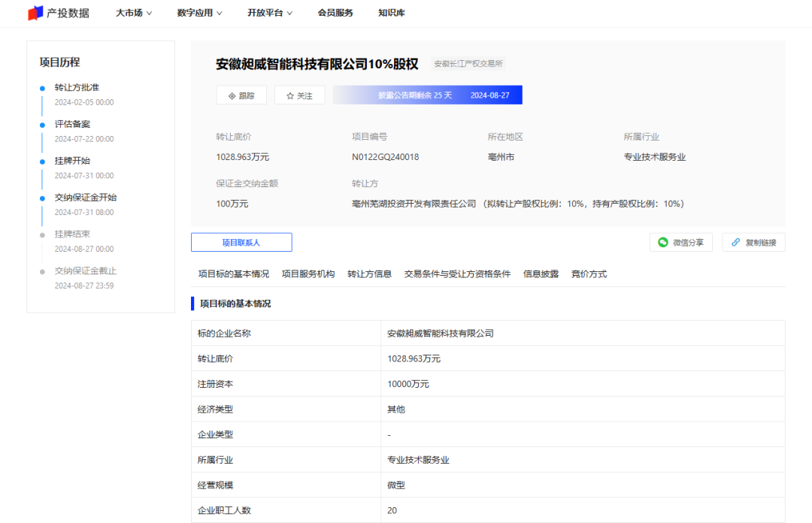The image size is (812, 523).
Task: Click the 项目联系人 button
Action: [241, 242]
